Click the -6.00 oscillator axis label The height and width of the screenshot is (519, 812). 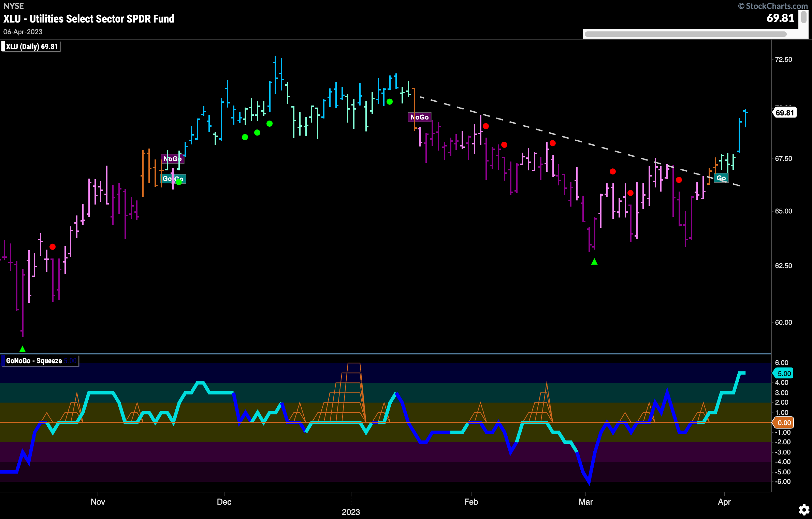(x=782, y=481)
